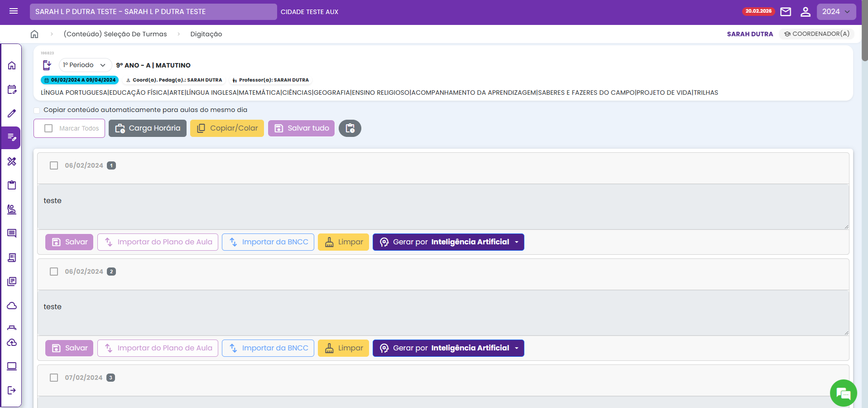Click the user profile icon
Screen dimensions: 868x408
(x=805, y=12)
